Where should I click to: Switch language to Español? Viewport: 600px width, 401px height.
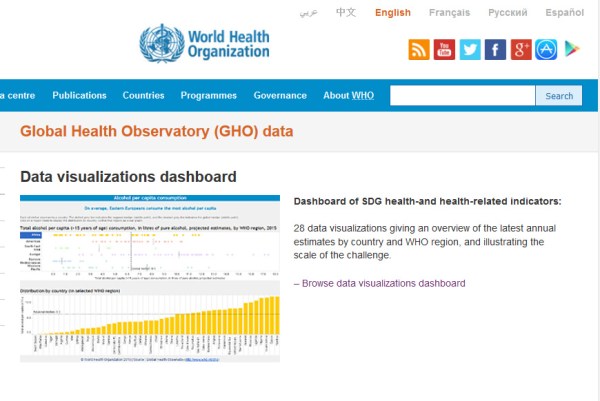(x=565, y=13)
